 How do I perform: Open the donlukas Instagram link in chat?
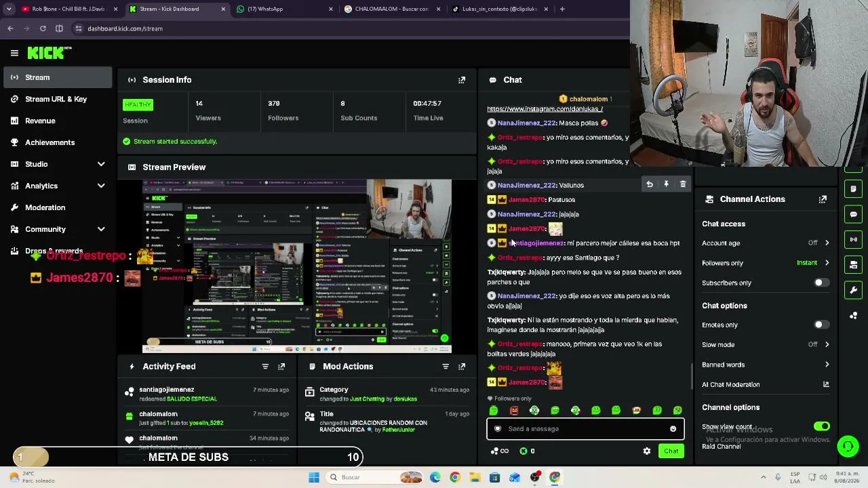point(545,108)
